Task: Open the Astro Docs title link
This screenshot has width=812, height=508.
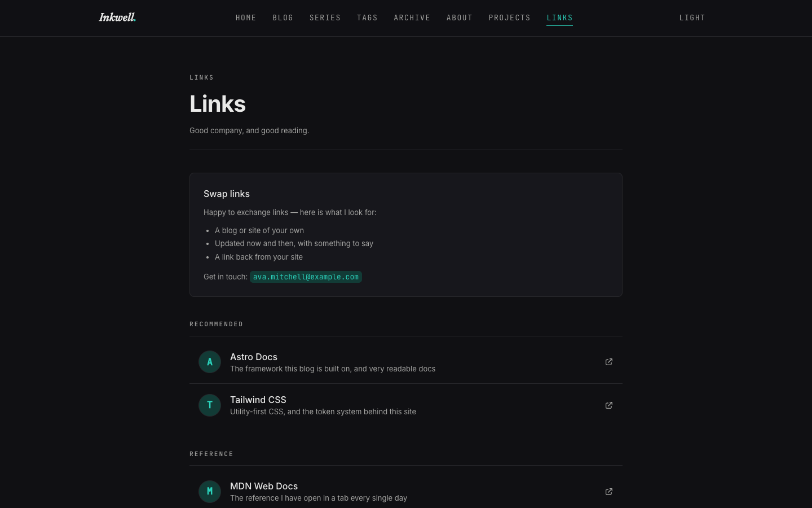Action: (254, 357)
